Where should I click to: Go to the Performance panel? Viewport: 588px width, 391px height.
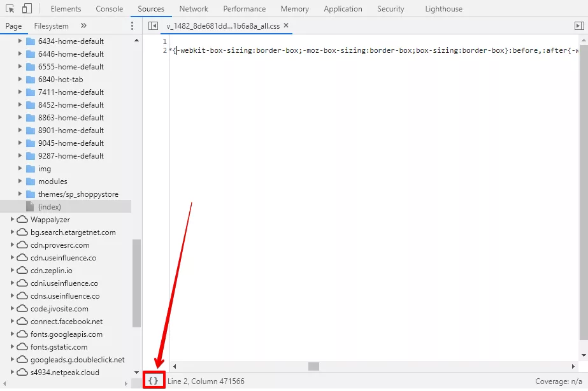245,9
